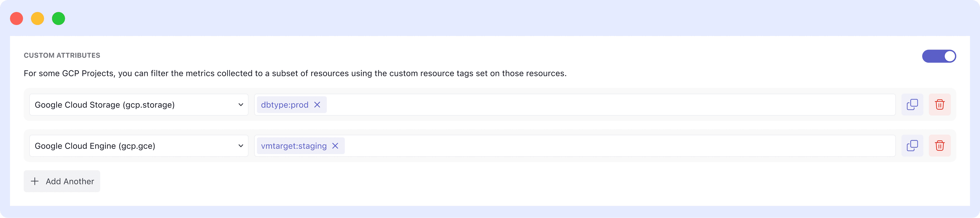Open the Google Cloud Storage service dropdown

point(139,105)
